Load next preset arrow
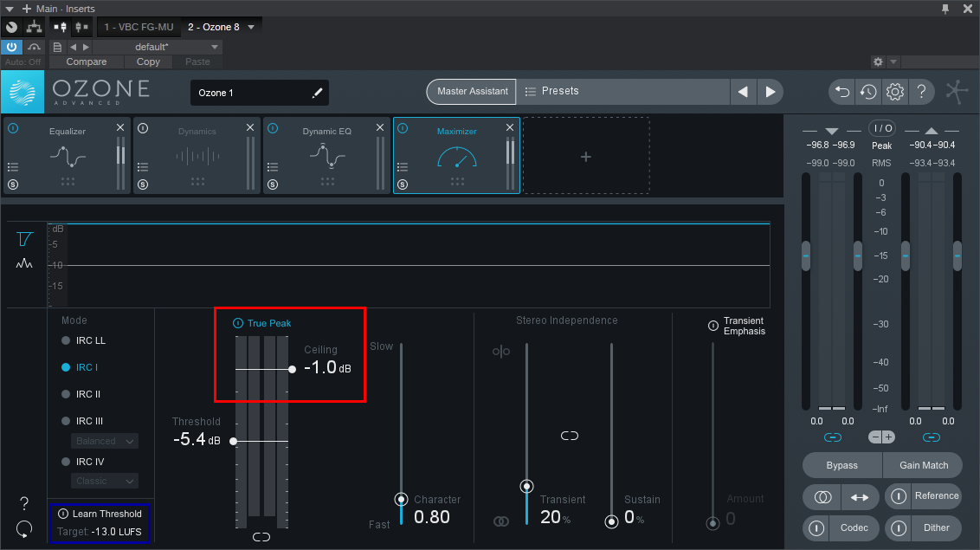This screenshot has height=550, width=980. coord(770,92)
